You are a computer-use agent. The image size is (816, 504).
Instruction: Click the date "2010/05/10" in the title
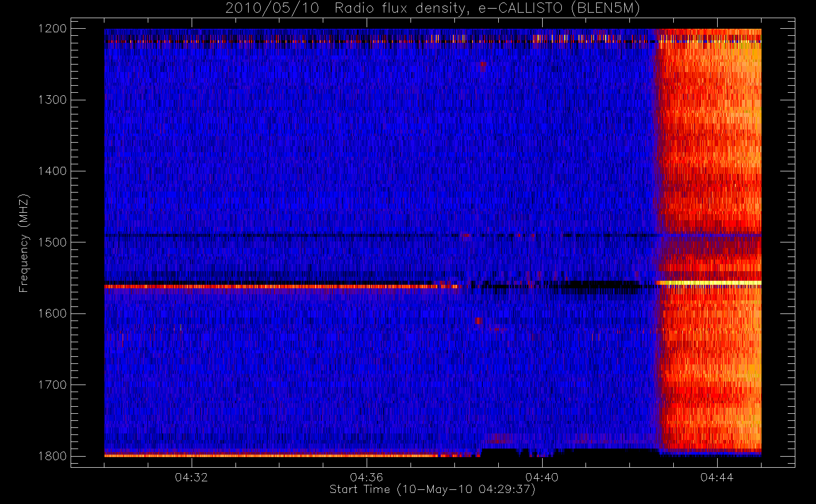tap(272, 9)
